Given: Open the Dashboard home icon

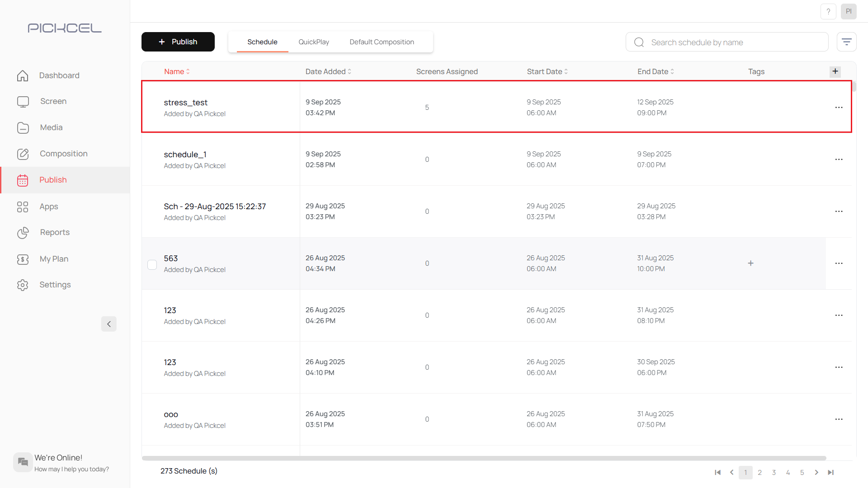Looking at the screenshot, I should 23,75.
